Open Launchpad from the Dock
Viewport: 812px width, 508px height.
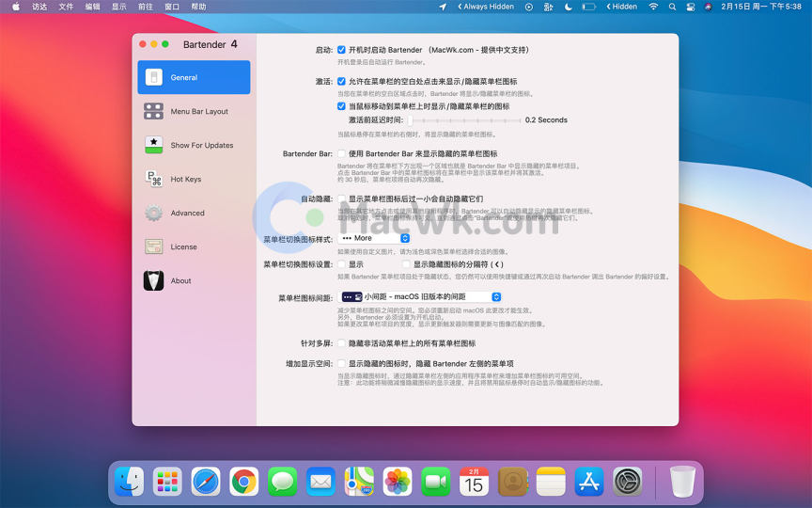tap(167, 482)
